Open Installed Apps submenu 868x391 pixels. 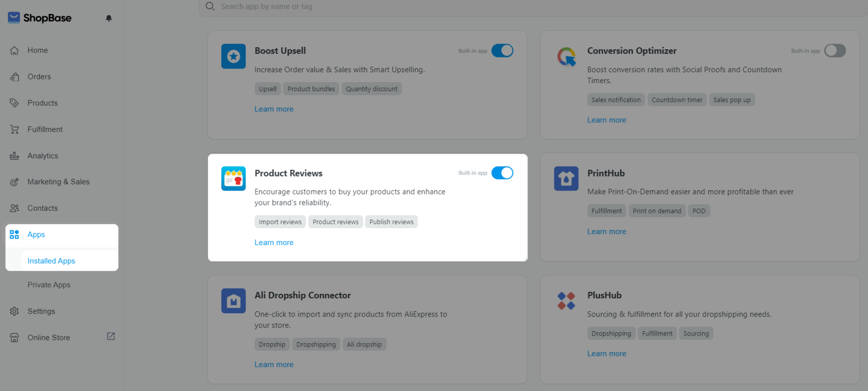pos(52,261)
